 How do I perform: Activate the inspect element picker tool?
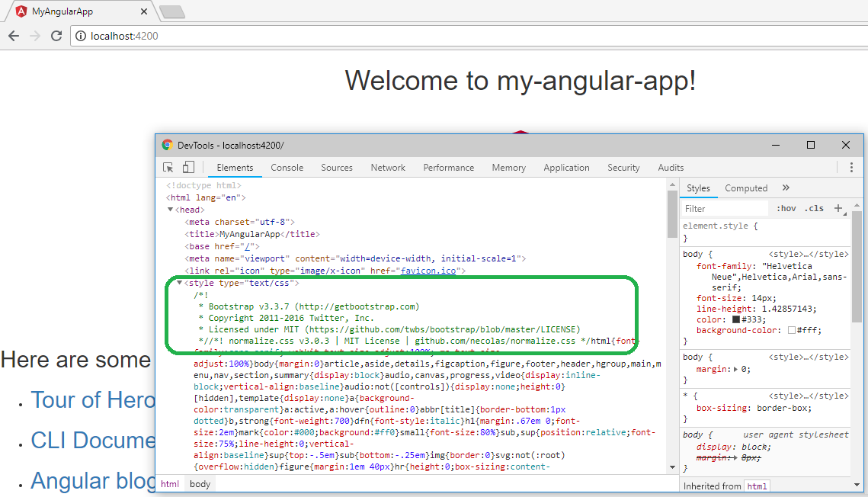168,167
